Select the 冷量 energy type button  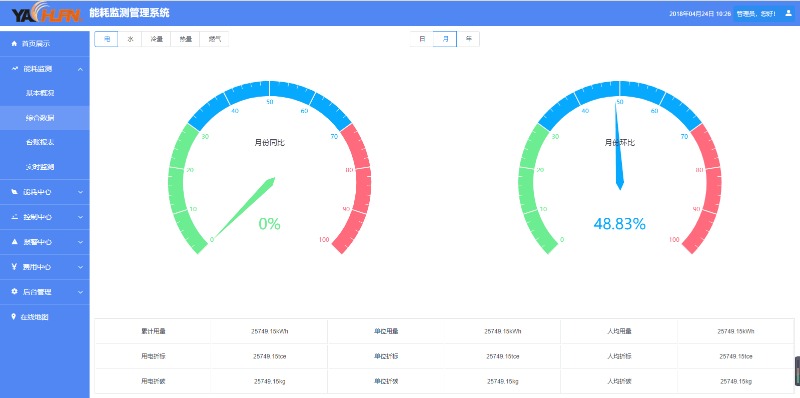coord(156,39)
